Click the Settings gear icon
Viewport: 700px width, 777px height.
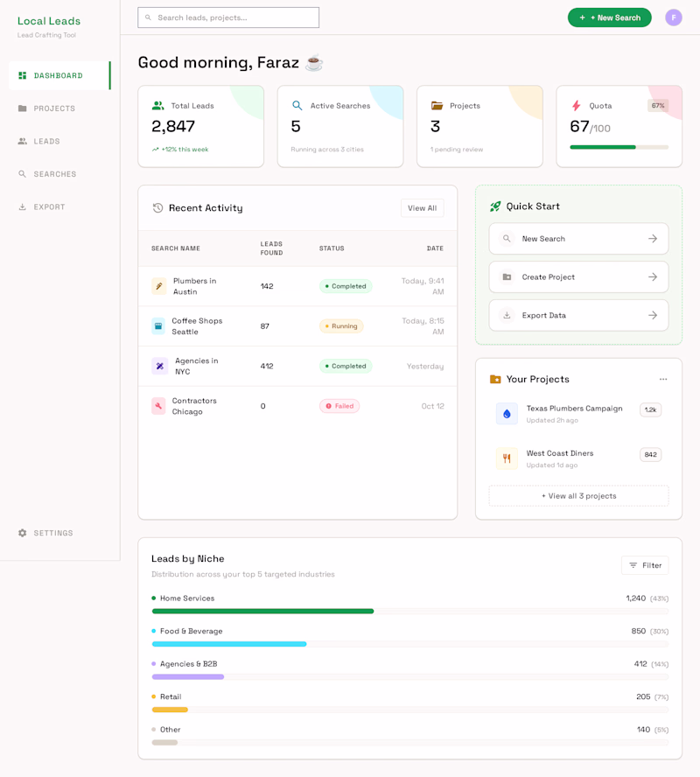click(22, 533)
